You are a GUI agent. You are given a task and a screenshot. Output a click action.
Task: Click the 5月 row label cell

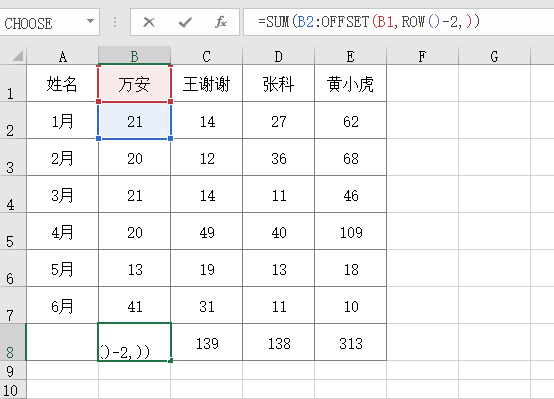63,269
